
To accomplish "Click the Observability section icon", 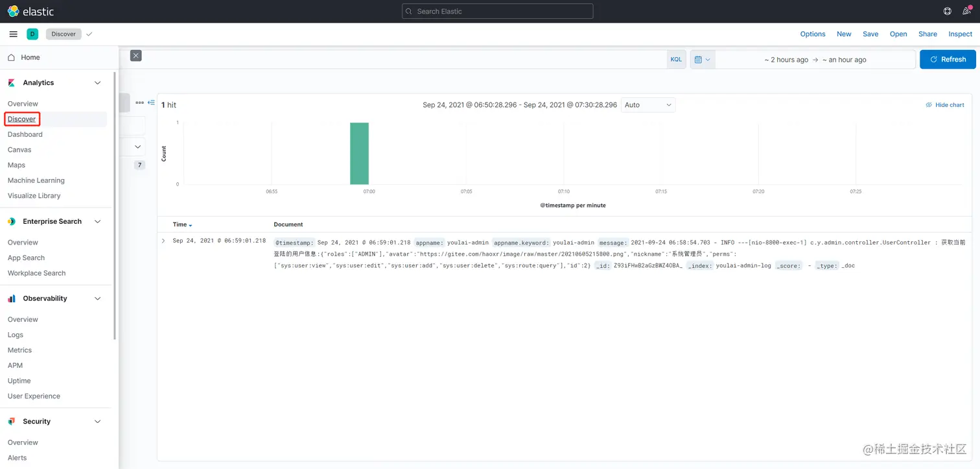I will [11, 298].
